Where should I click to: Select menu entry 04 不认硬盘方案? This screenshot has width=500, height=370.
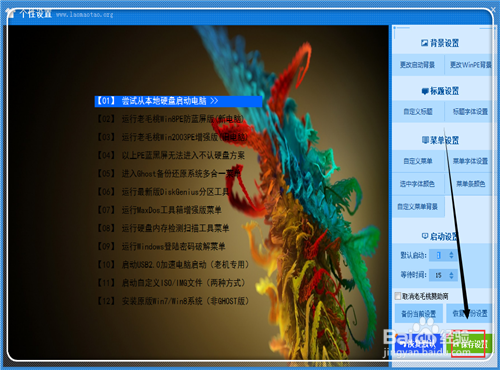[171, 155]
